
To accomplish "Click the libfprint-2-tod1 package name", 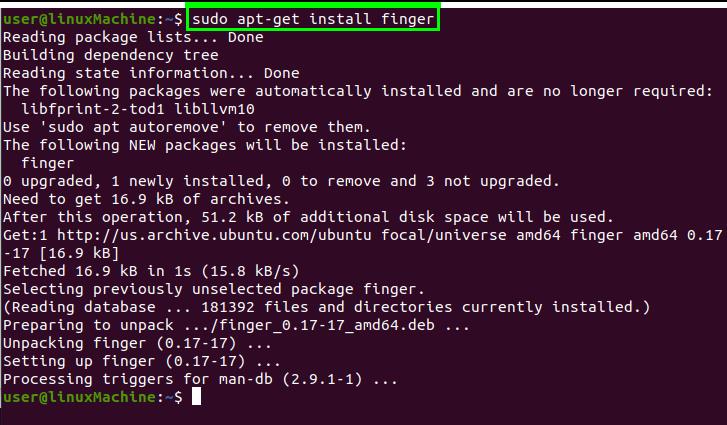I will pyautogui.click(x=93, y=109).
